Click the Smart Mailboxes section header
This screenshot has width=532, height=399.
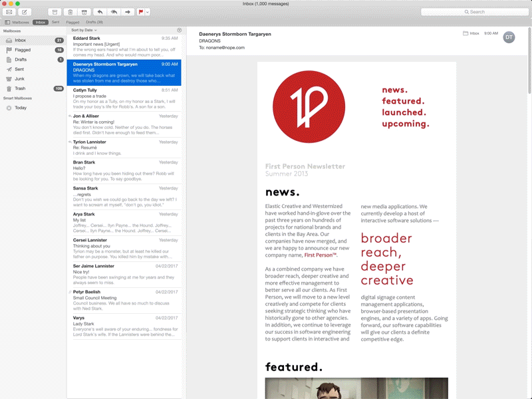[18, 98]
